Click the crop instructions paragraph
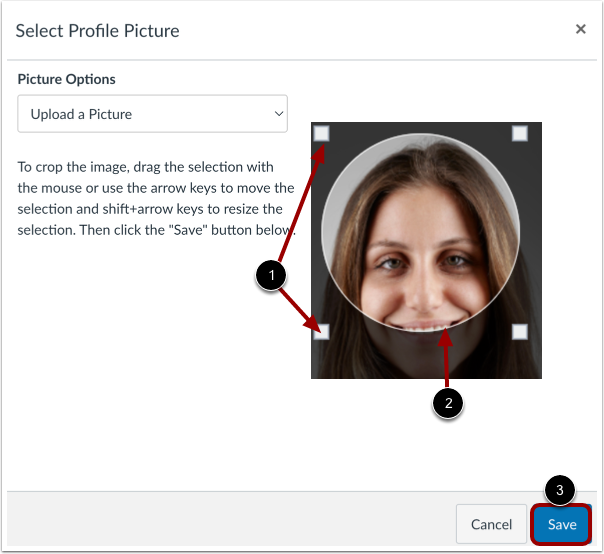This screenshot has width=604, height=554. (x=156, y=198)
